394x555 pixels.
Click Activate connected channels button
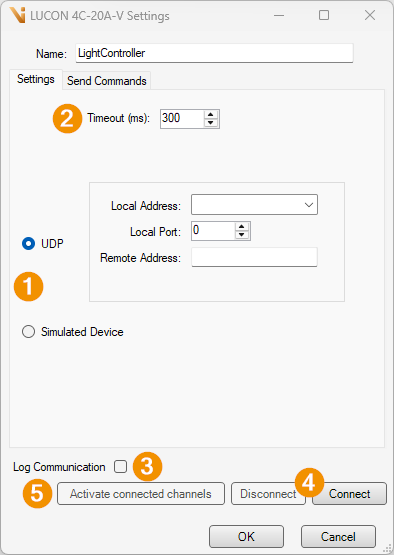141,493
